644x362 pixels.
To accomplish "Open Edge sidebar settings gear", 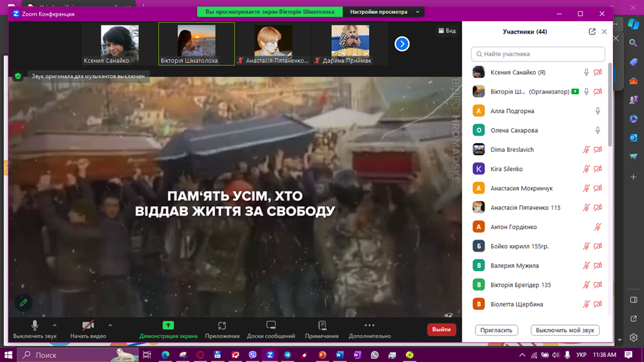I will tap(633, 338).
